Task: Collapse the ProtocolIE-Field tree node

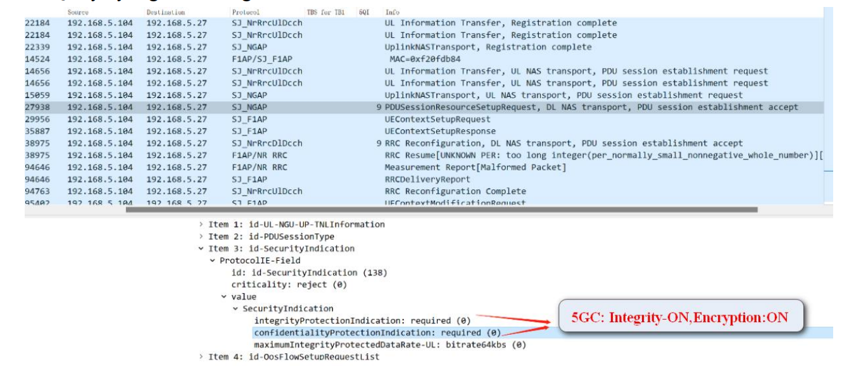Action: click(x=213, y=261)
